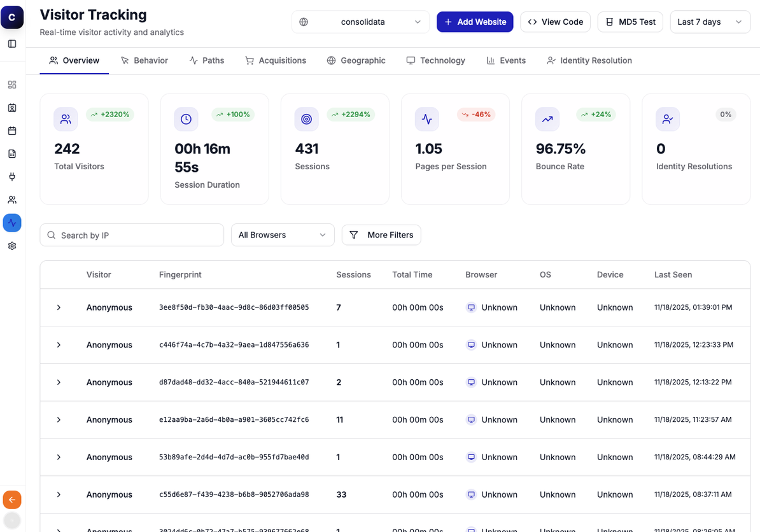Collapse the sidebar using the panel toggle icon
The width and height of the screenshot is (760, 532).
tap(11, 43)
